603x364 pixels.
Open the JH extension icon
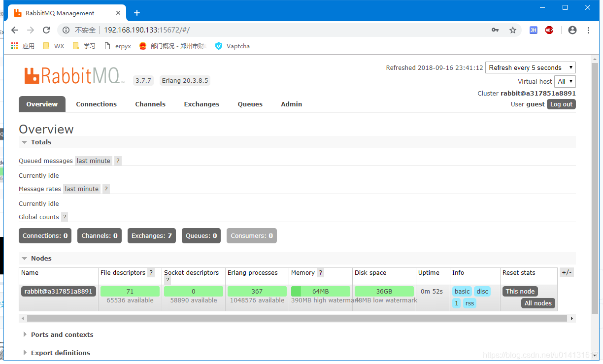(533, 30)
